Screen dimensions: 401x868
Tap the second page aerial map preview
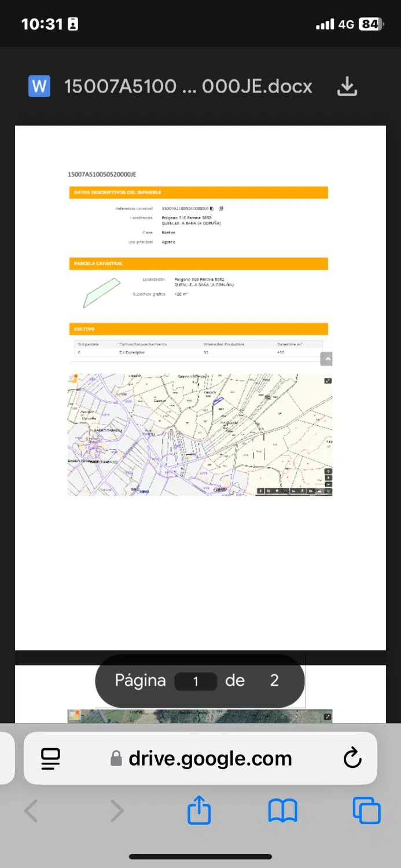click(200, 716)
